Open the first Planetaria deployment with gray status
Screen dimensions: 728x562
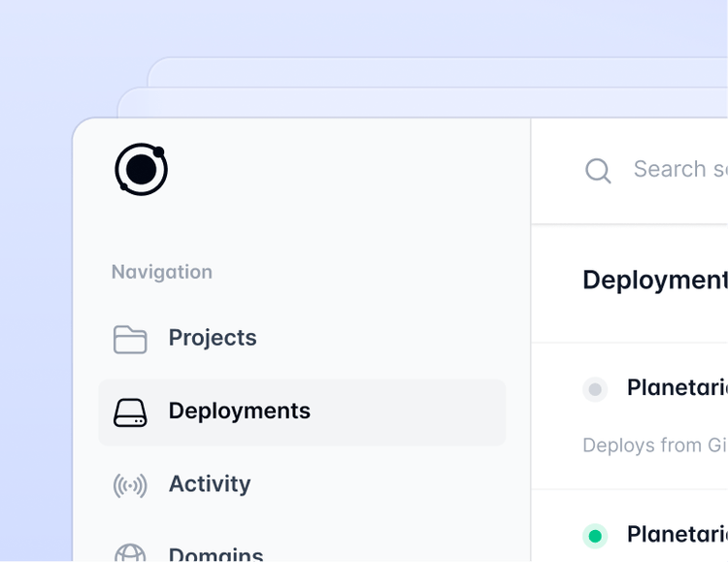pyautogui.click(x=677, y=387)
